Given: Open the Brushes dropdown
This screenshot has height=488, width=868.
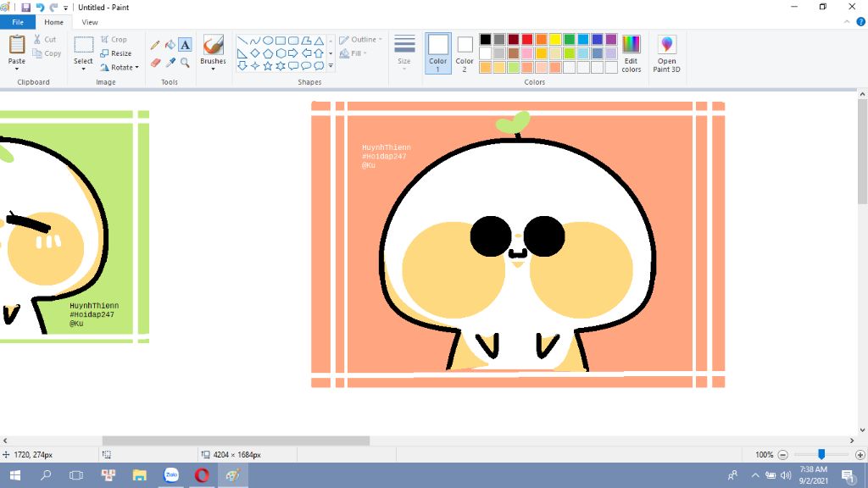Looking at the screenshot, I should (x=213, y=62).
